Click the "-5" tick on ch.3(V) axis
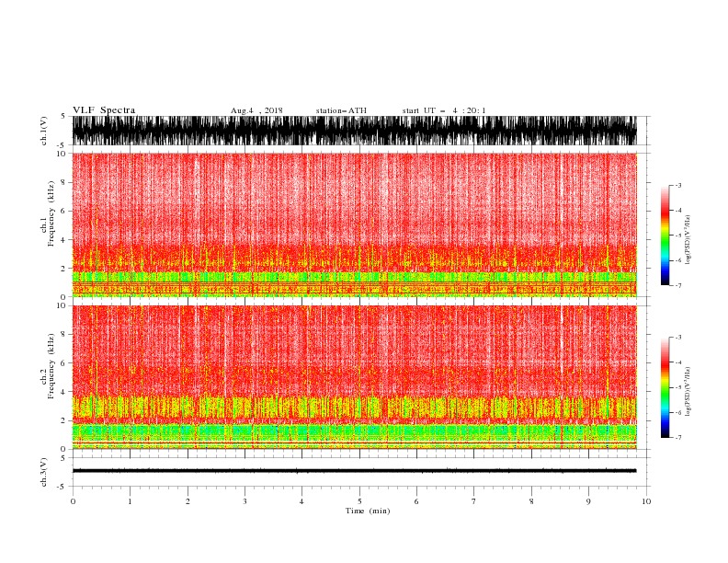 point(63,487)
